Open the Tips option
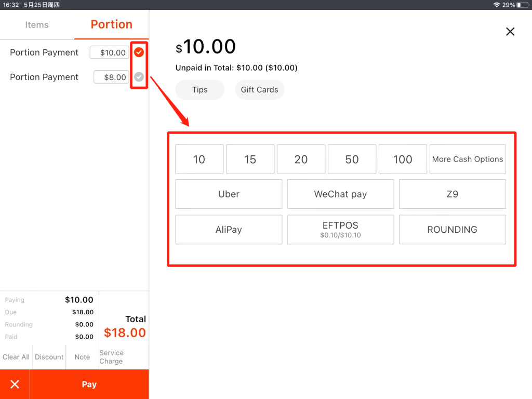532x399 pixels. click(x=200, y=89)
